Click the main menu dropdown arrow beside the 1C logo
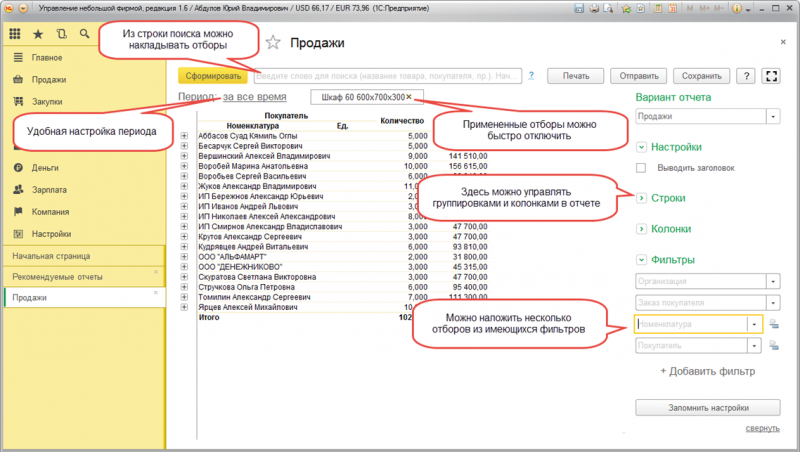Viewport: 800px width, 452px height. coord(23,8)
